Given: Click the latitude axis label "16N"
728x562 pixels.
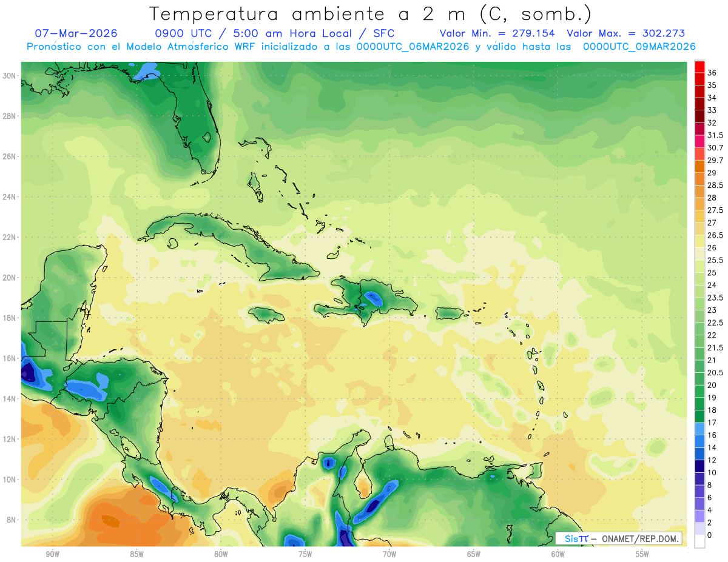Looking at the screenshot, I should point(9,358).
